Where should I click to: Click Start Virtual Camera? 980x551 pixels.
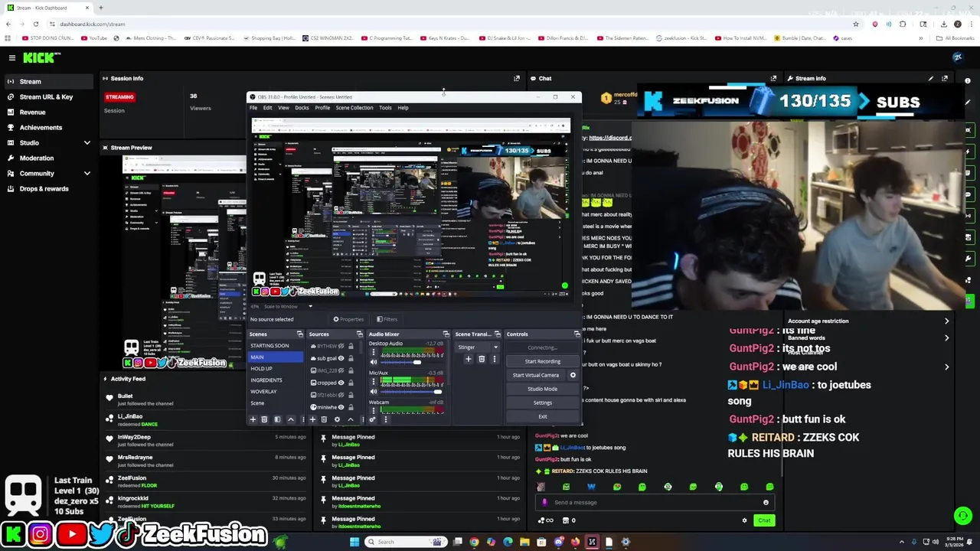(x=536, y=375)
